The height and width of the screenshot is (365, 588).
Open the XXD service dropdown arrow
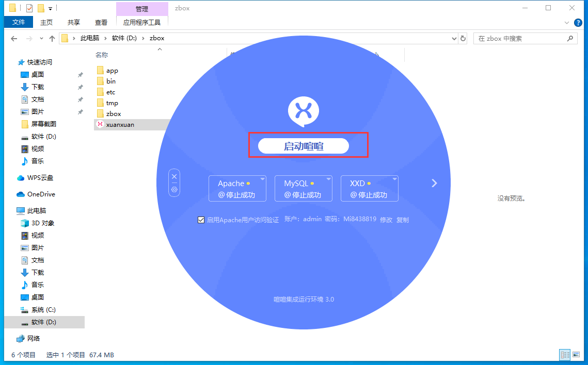pos(395,179)
